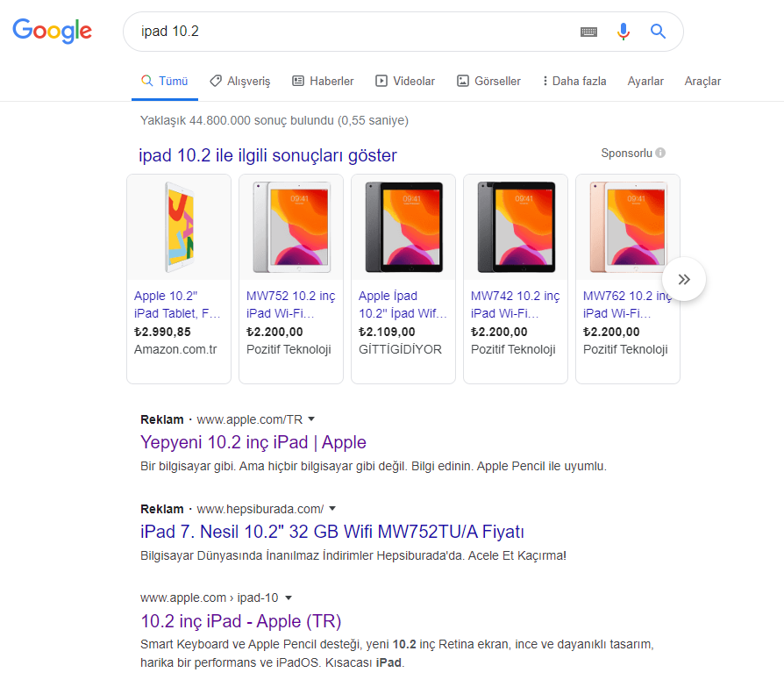Image resolution: width=784 pixels, height=687 pixels.
Task: Switch to the Alışveriş tab
Action: 240,81
